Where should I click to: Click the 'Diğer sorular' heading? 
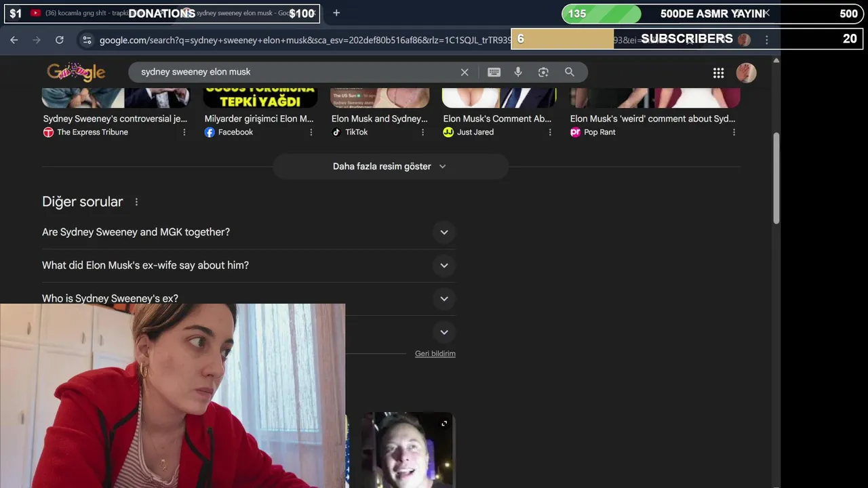click(x=83, y=202)
